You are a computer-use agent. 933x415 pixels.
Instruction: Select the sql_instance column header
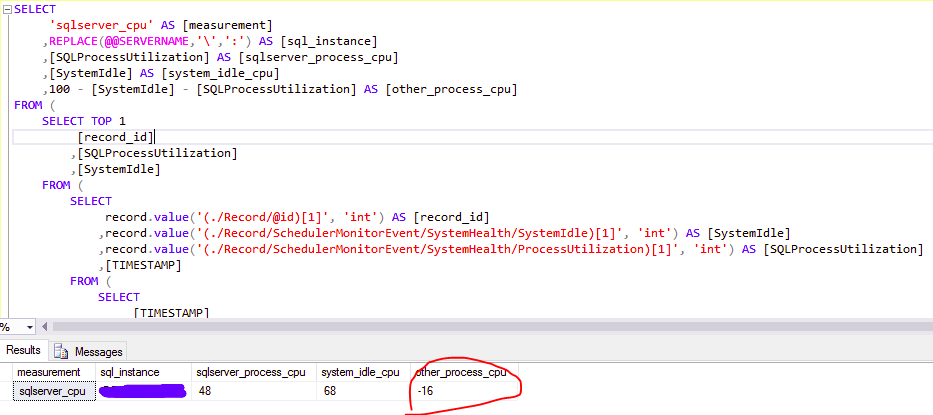coord(143,372)
